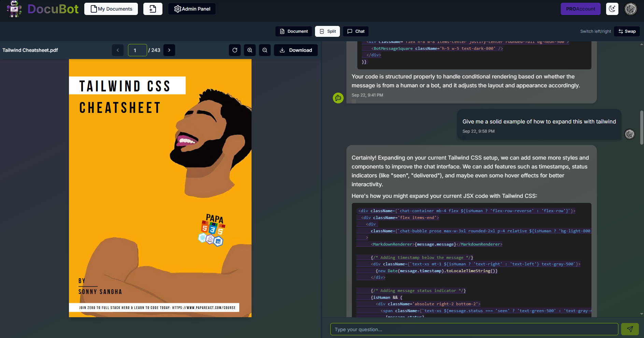The width and height of the screenshot is (644, 338).
Task: Download the Tailwind Cheatsheet PDF
Action: (296, 50)
